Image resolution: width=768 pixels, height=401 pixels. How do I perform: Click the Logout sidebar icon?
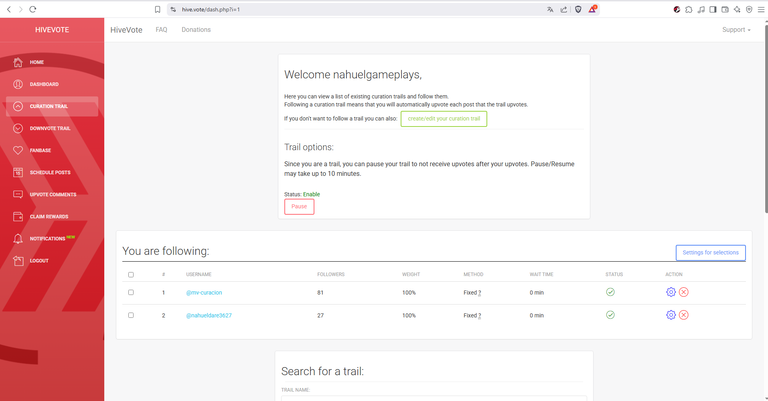[x=18, y=260]
